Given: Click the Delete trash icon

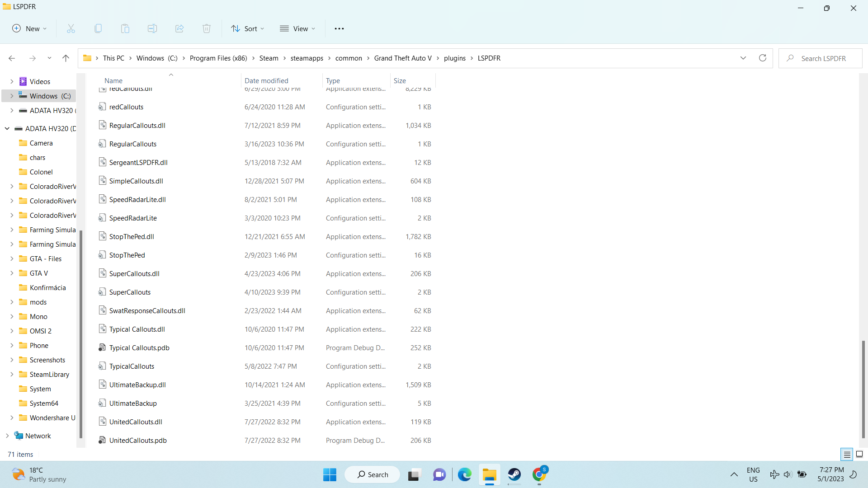Looking at the screenshot, I should (x=207, y=28).
